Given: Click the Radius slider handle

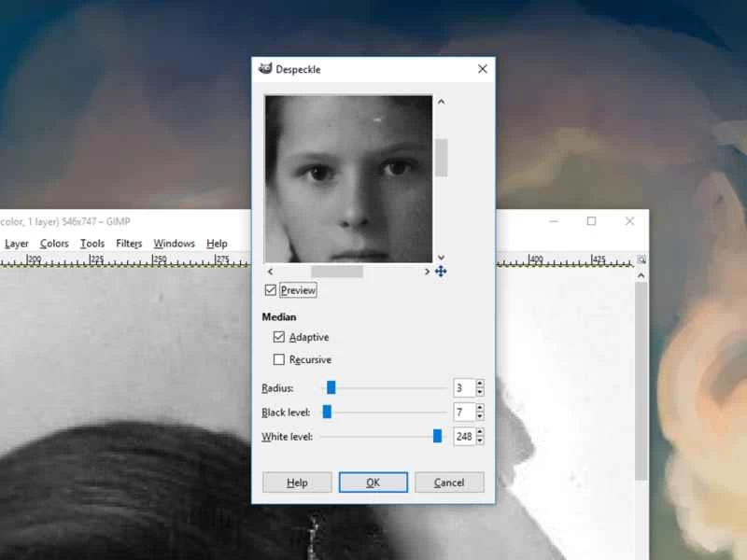Looking at the screenshot, I should pos(331,387).
